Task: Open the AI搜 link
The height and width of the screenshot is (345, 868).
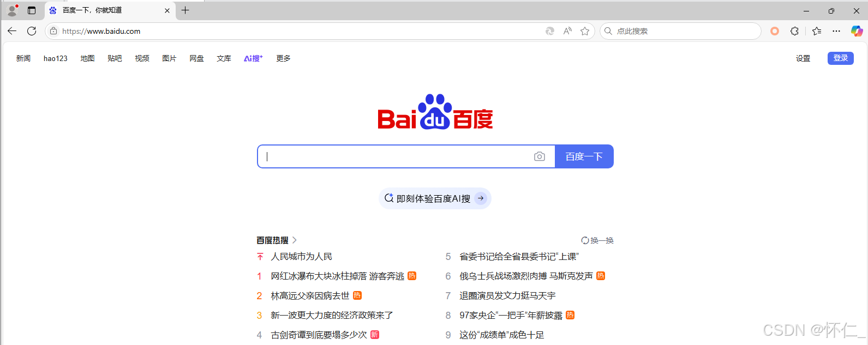Action: (253, 58)
